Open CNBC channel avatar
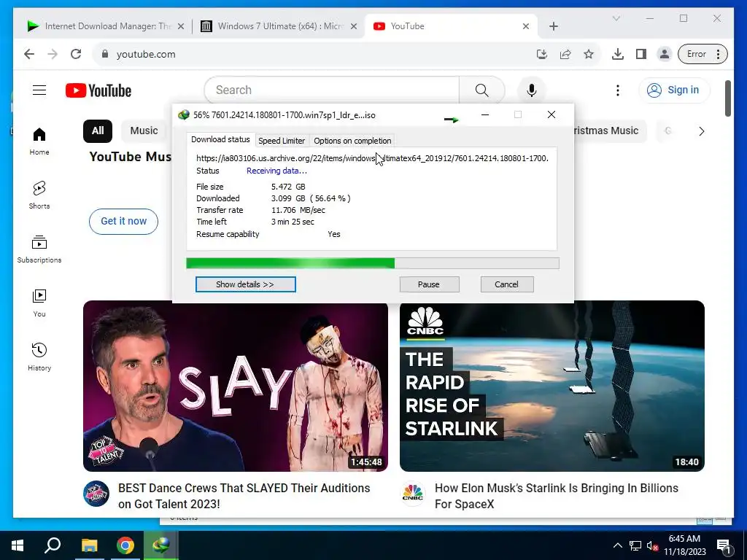Screen dimensions: 747x560 pyautogui.click(x=413, y=494)
